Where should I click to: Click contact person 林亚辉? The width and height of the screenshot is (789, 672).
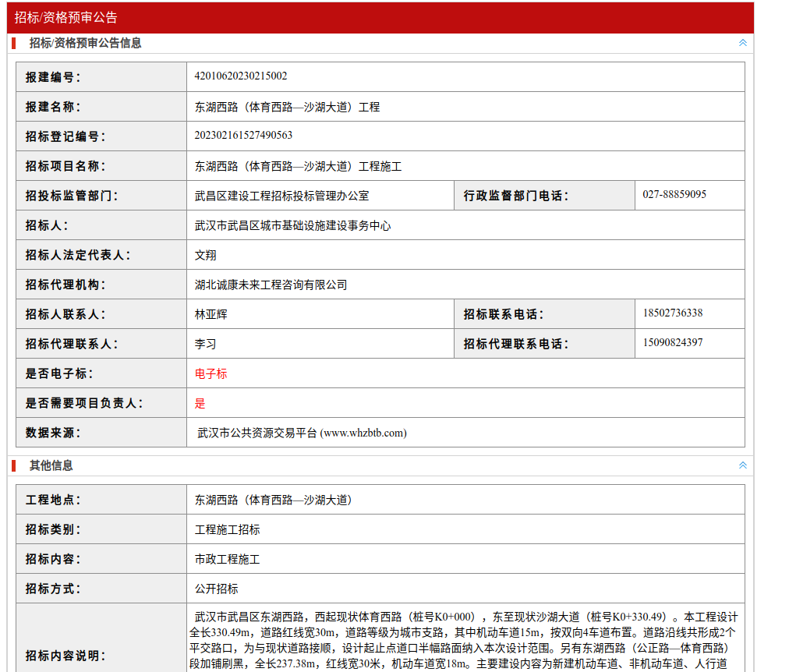click(x=211, y=315)
